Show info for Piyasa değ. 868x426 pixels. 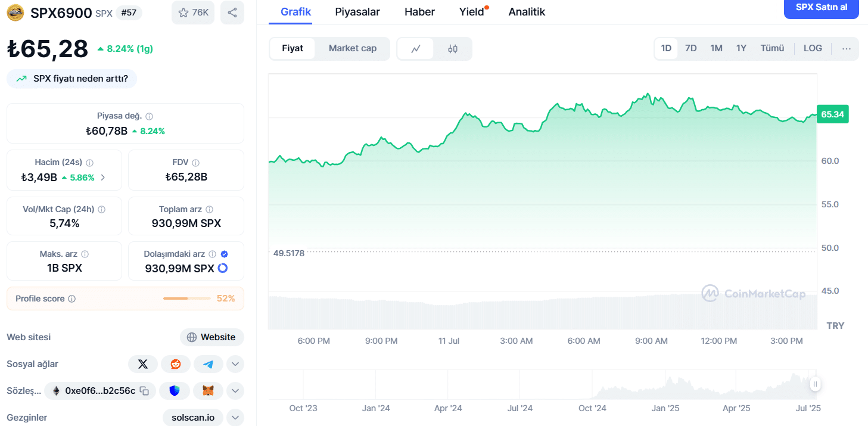150,117
